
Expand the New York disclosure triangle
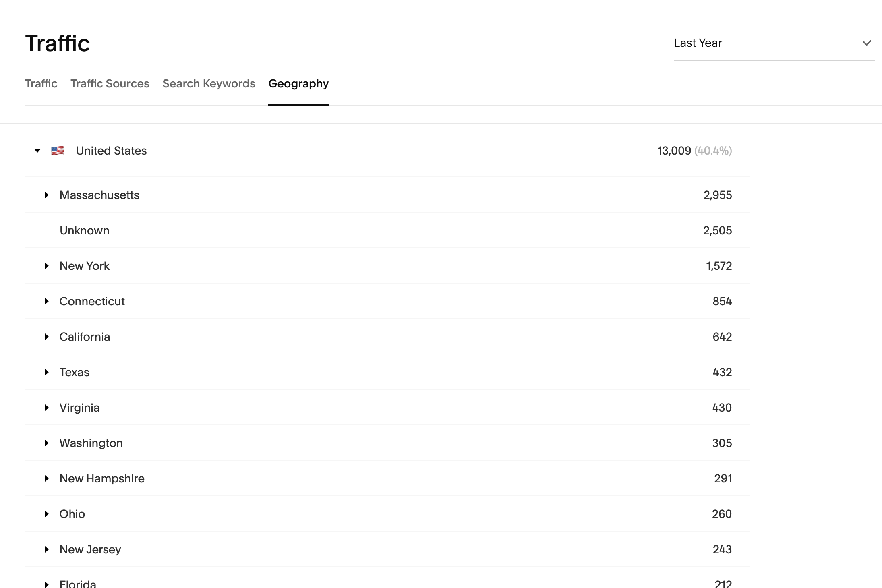click(47, 266)
